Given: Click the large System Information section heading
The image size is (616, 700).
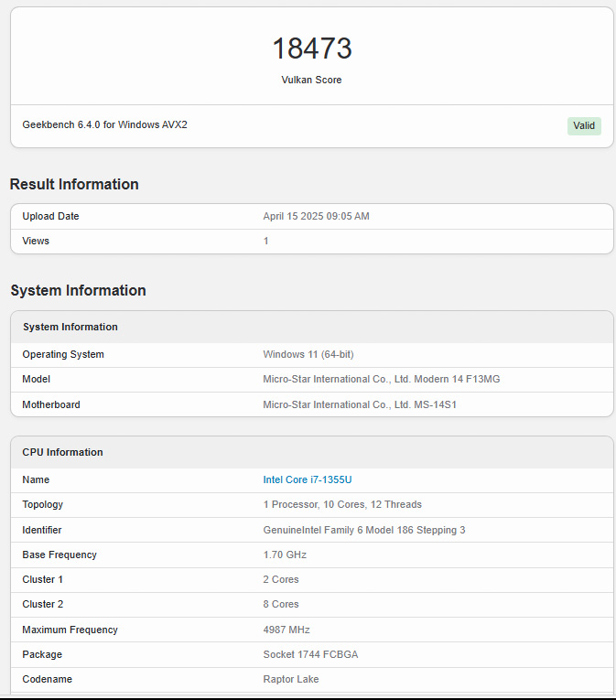Looking at the screenshot, I should tap(78, 290).
